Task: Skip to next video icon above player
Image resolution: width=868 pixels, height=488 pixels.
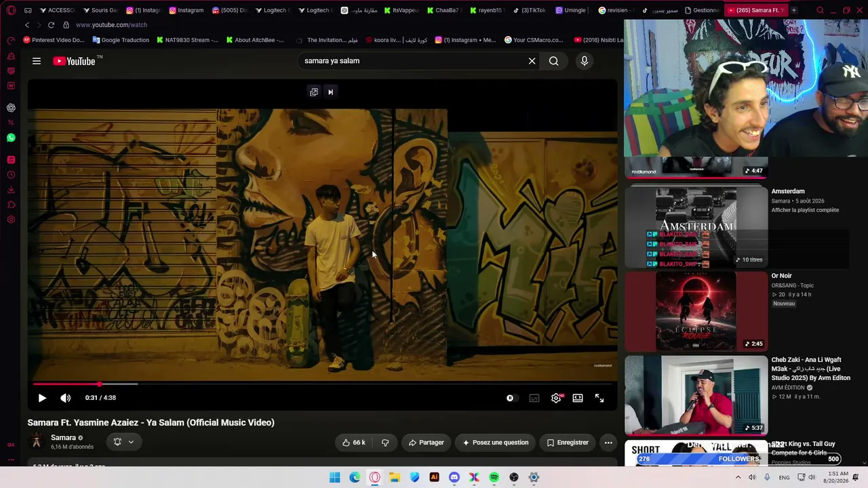Action: click(330, 92)
